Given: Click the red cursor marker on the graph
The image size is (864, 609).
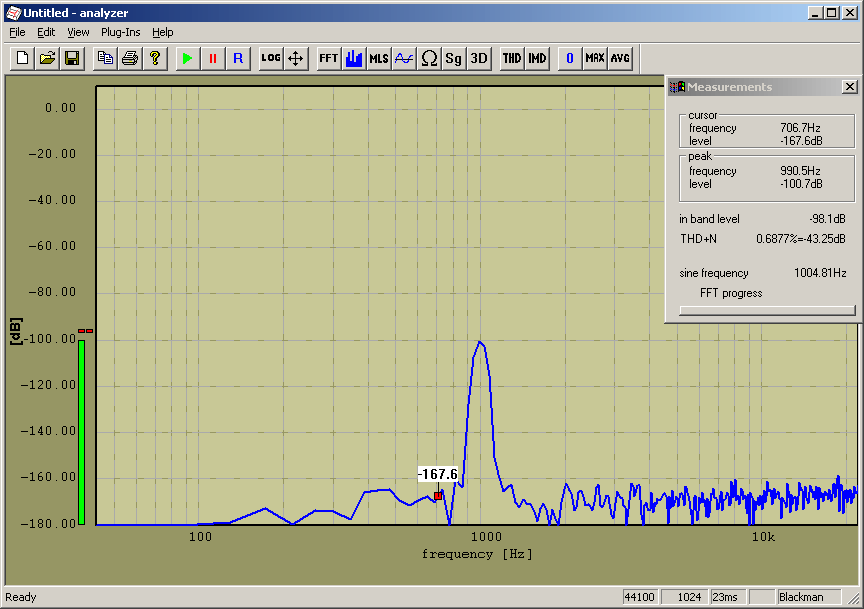Looking at the screenshot, I should coord(438,495).
